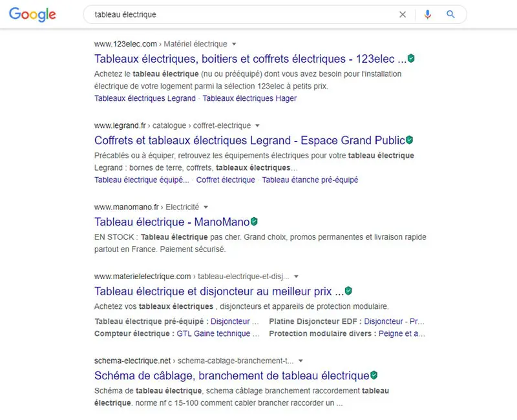Open dropdown arrow beside www.legrand.fr URL

[257, 125]
